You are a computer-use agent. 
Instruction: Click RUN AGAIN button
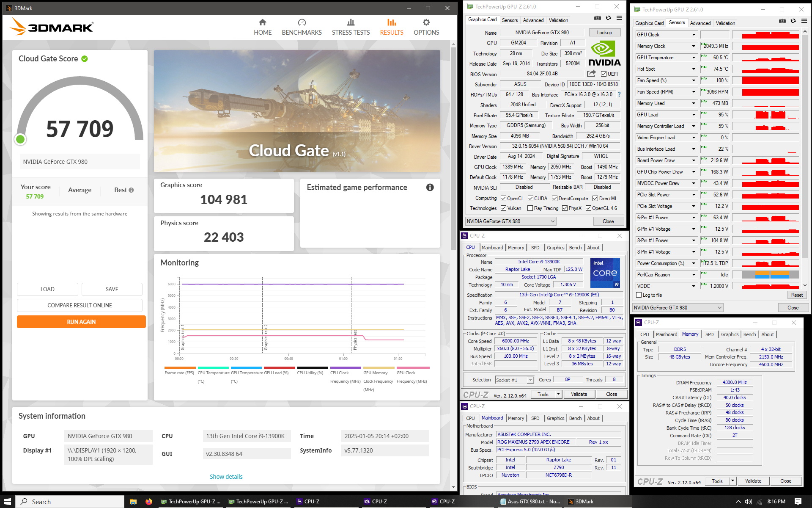tap(81, 322)
